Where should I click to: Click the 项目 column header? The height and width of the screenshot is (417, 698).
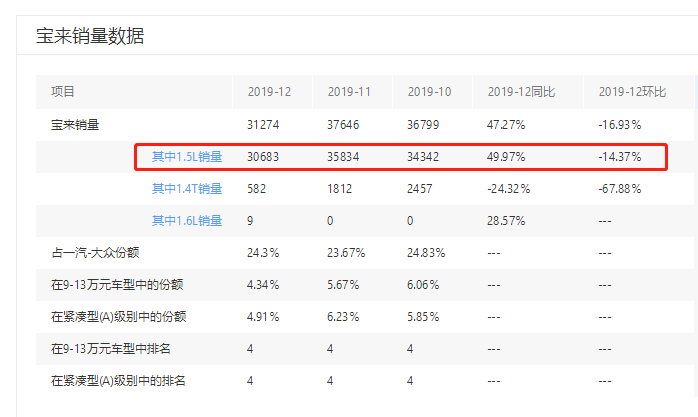click(x=63, y=92)
